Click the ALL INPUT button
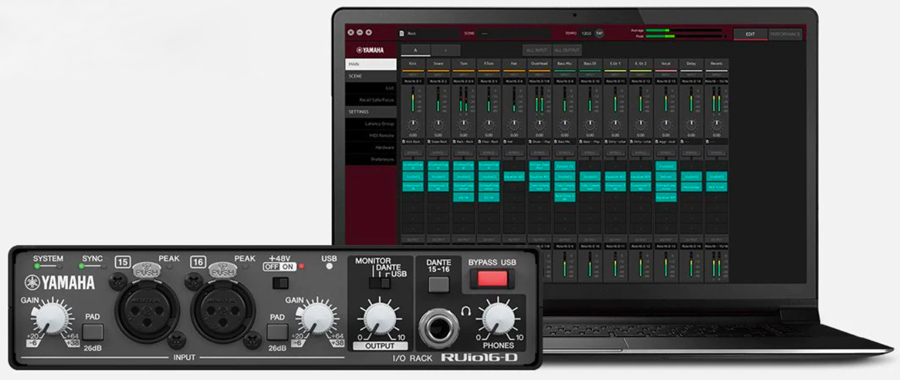This screenshot has width=900, height=380. [x=537, y=50]
